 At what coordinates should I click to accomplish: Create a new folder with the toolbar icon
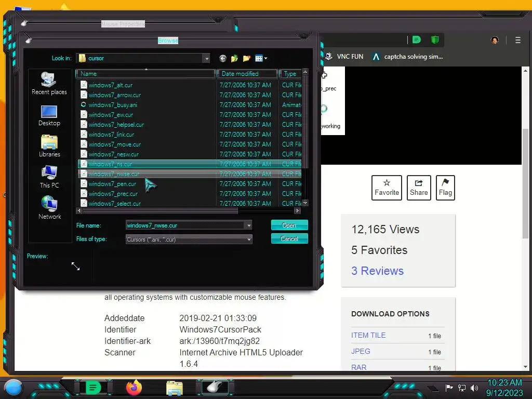point(247,58)
